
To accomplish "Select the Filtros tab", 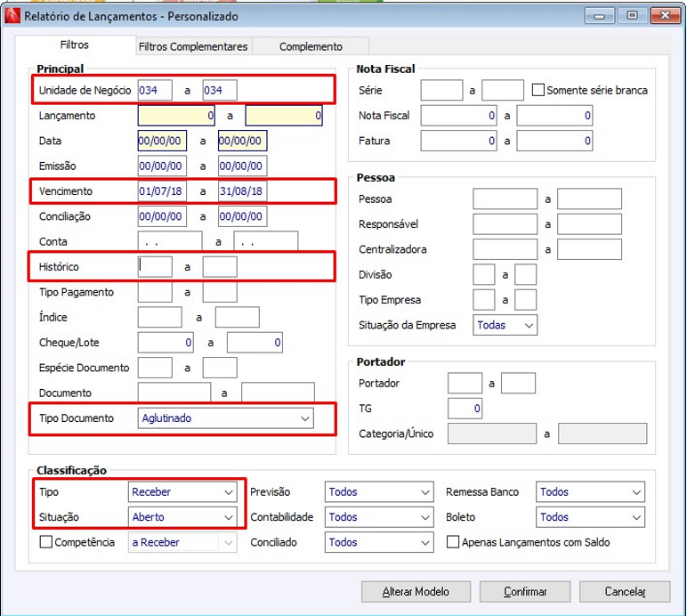I will [75, 45].
